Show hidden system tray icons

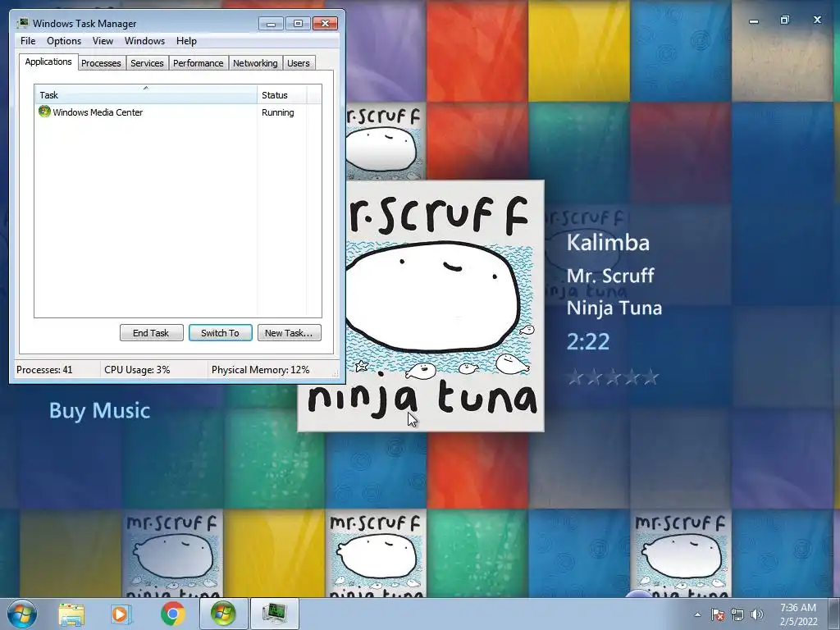697,614
